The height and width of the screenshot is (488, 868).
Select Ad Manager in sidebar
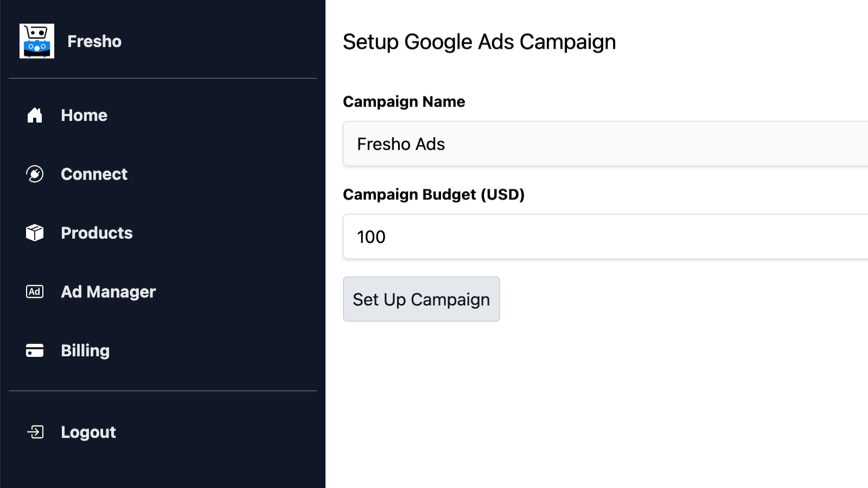point(163,292)
